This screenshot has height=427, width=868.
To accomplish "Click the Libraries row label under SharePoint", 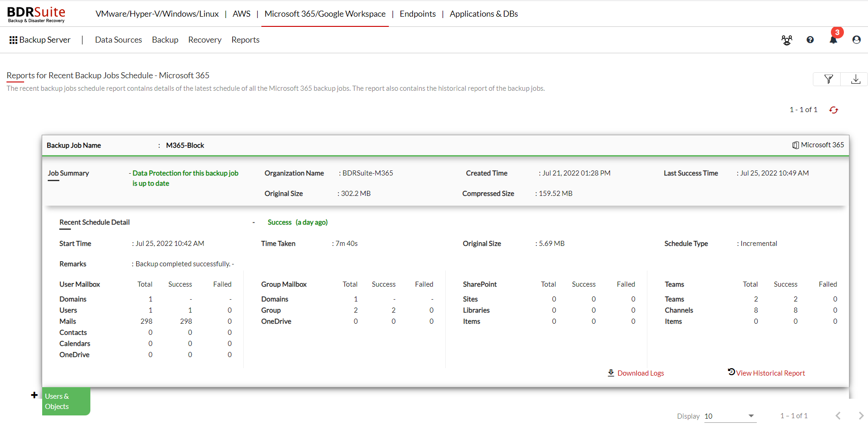I will coord(476,310).
